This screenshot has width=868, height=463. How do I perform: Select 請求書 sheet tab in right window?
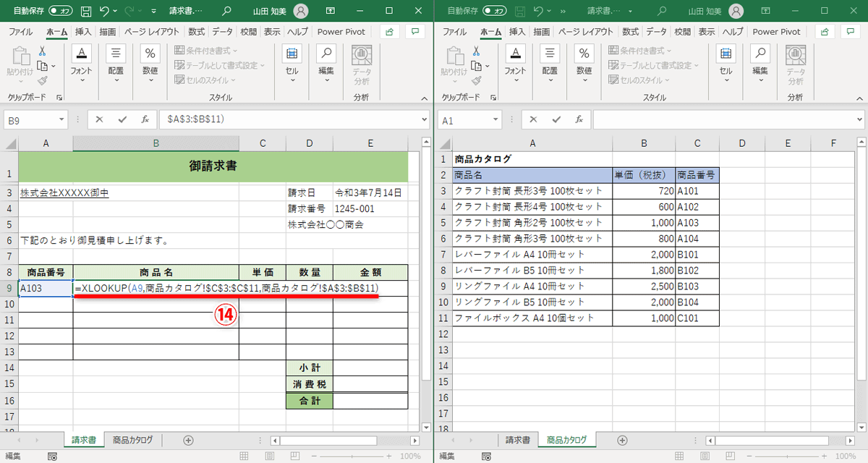point(517,440)
